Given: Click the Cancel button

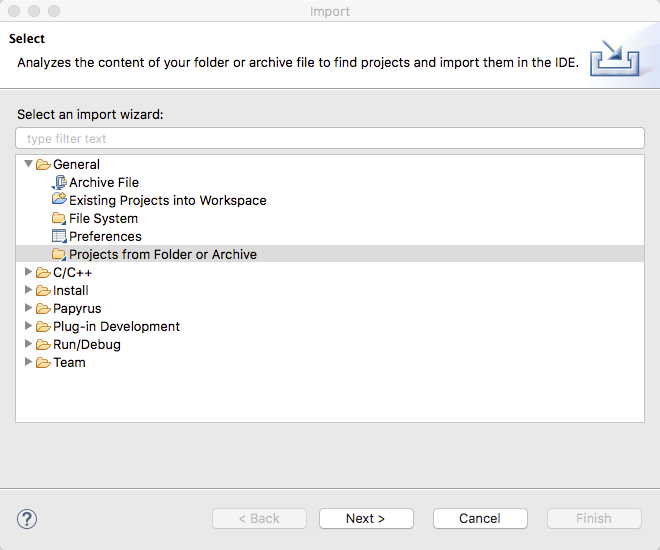Looking at the screenshot, I should 480,518.
